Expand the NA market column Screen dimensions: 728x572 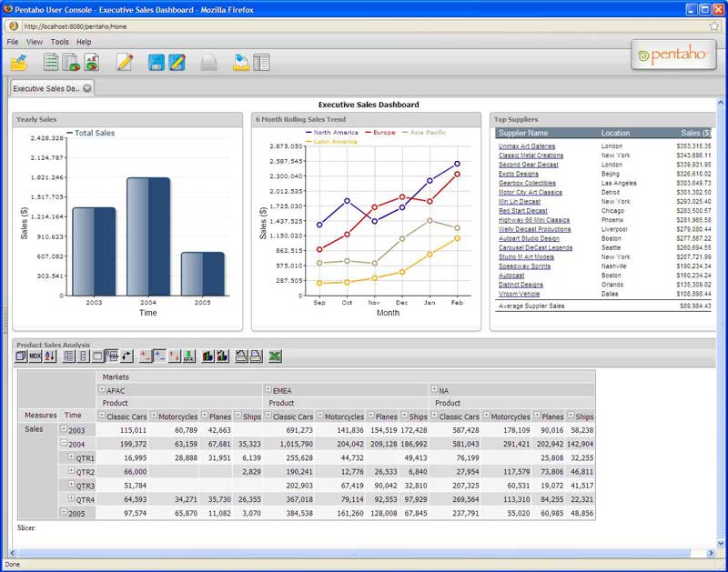pyautogui.click(x=434, y=389)
